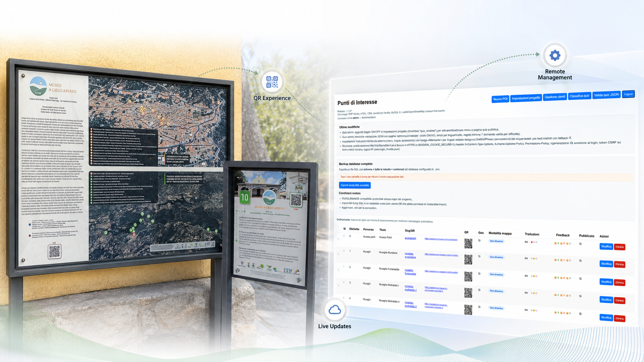Click the Geo dinamica badge in the Access Point row

(496, 241)
